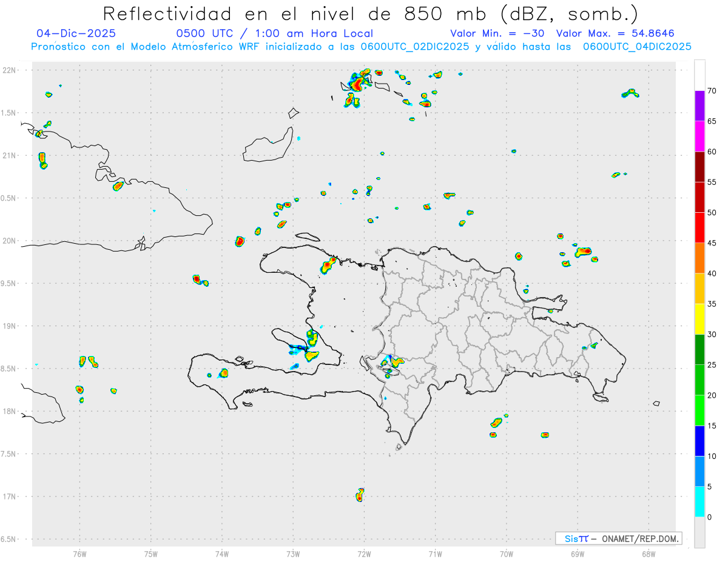This screenshot has height=562, width=728.
Task: Pick the yellow 30-35 dBZ swatch
Action: click(x=699, y=319)
